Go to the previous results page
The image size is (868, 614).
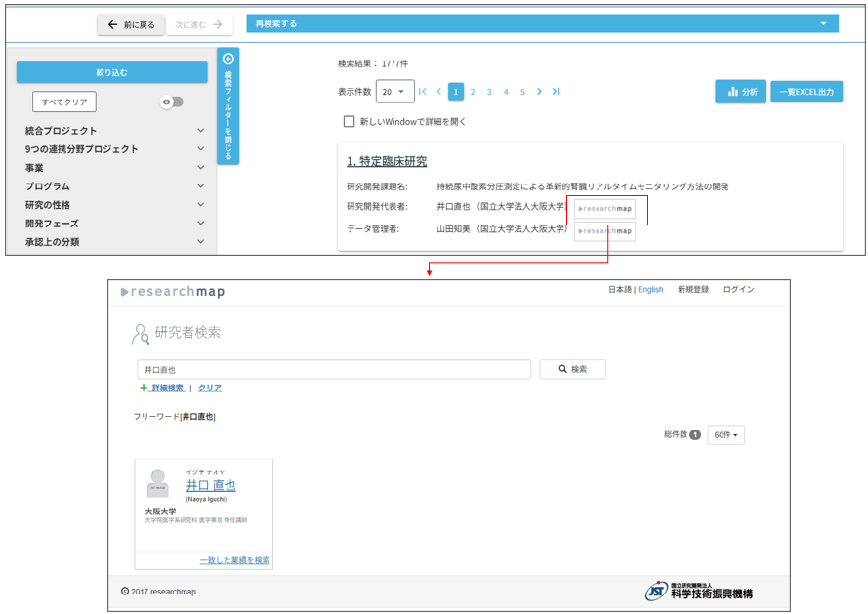439,92
